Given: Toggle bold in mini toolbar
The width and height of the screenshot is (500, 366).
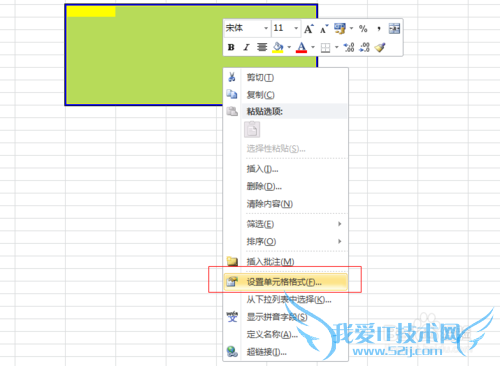Looking at the screenshot, I should click(x=231, y=47).
